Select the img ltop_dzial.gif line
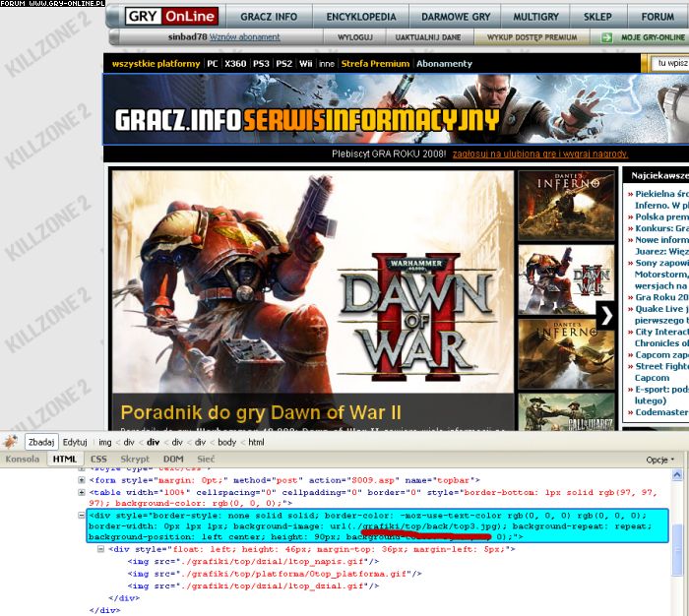 tap(253, 586)
